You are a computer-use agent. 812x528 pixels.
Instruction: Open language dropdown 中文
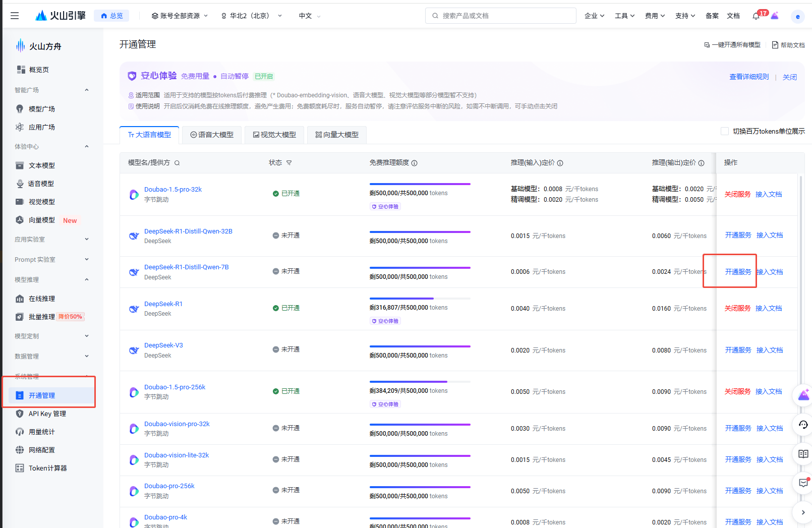pyautogui.click(x=310, y=16)
